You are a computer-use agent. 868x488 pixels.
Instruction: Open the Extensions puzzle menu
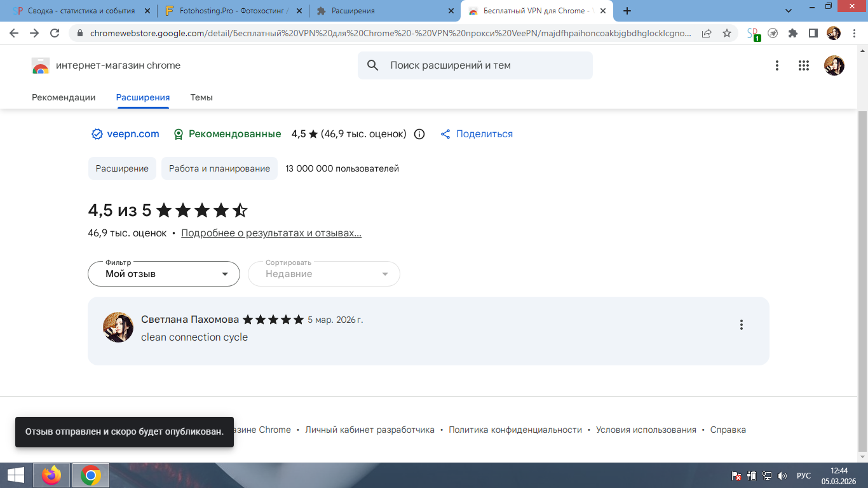coord(793,34)
